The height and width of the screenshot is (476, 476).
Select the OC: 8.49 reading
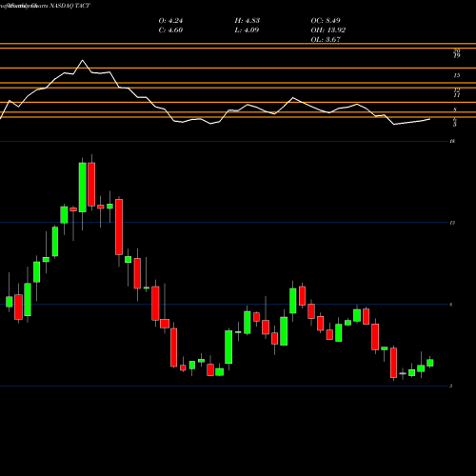[326, 21]
